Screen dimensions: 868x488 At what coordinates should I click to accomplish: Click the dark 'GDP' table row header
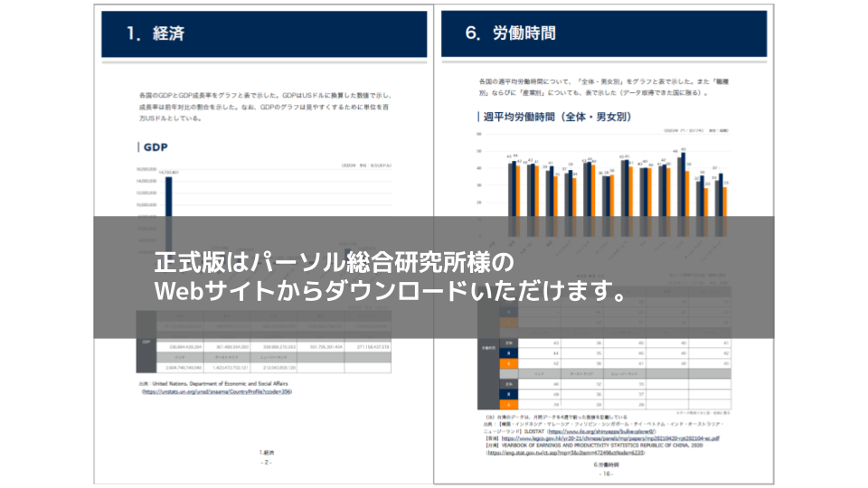point(146,343)
